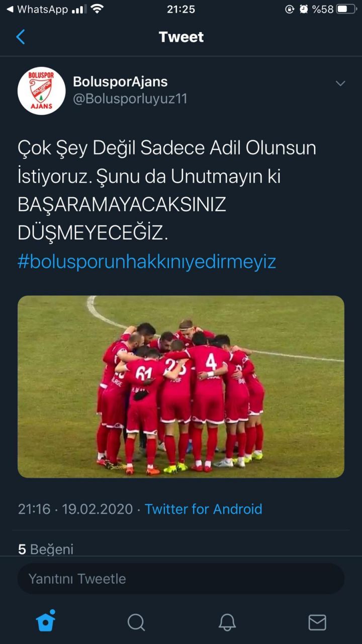Tap the alarm clock status icon
Viewport: 362px width, 644px height.
pyautogui.click(x=304, y=9)
